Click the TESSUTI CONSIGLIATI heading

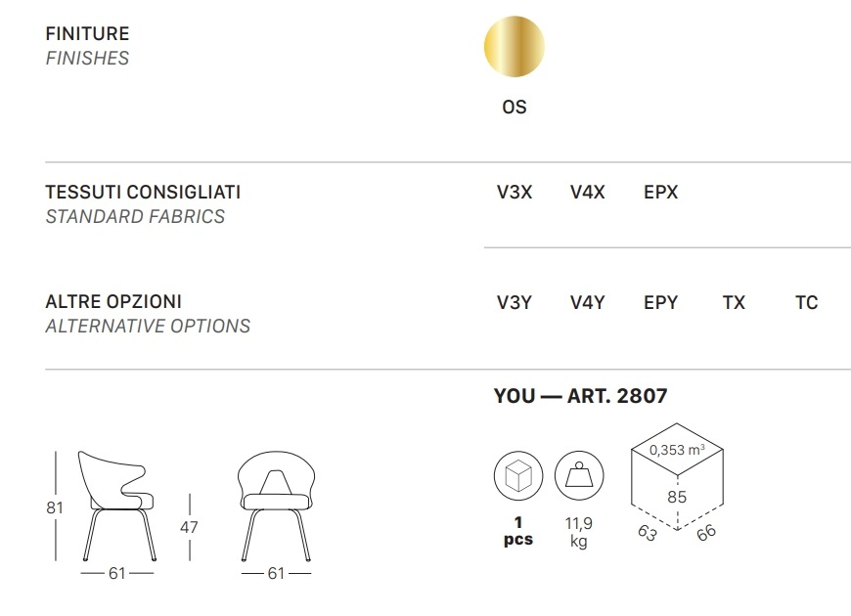(143, 192)
